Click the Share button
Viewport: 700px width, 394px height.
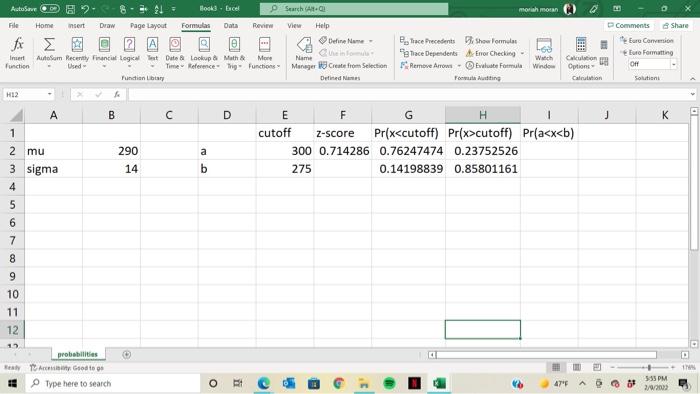pos(675,25)
